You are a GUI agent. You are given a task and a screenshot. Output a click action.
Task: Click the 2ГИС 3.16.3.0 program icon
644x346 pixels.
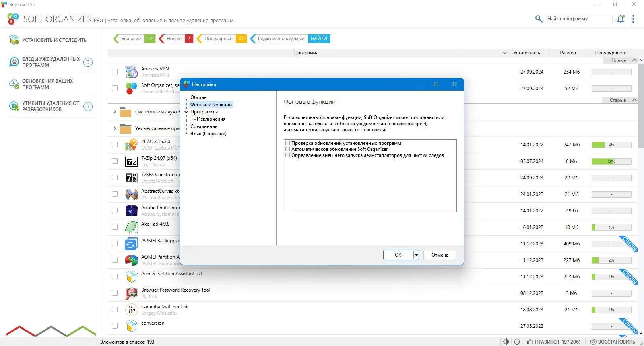tap(132, 145)
